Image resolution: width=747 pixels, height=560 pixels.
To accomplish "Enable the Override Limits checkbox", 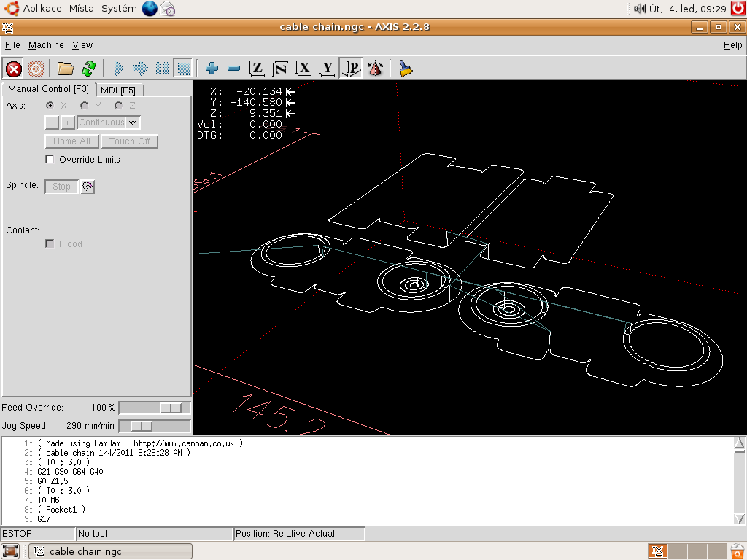I will coord(50,160).
